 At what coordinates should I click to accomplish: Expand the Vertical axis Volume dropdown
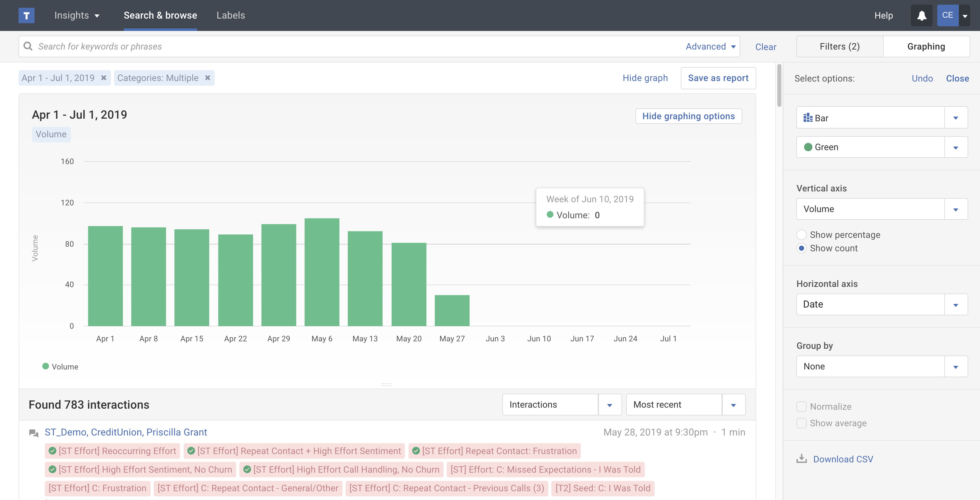coord(956,209)
